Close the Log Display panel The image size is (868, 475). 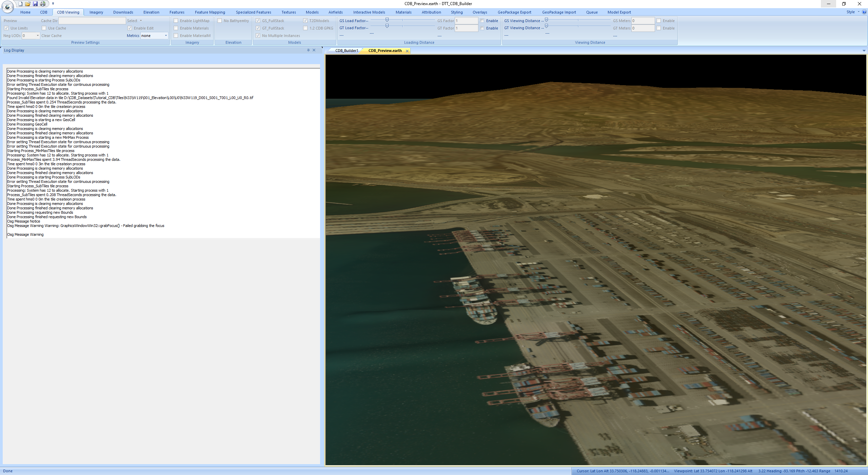[x=314, y=50]
